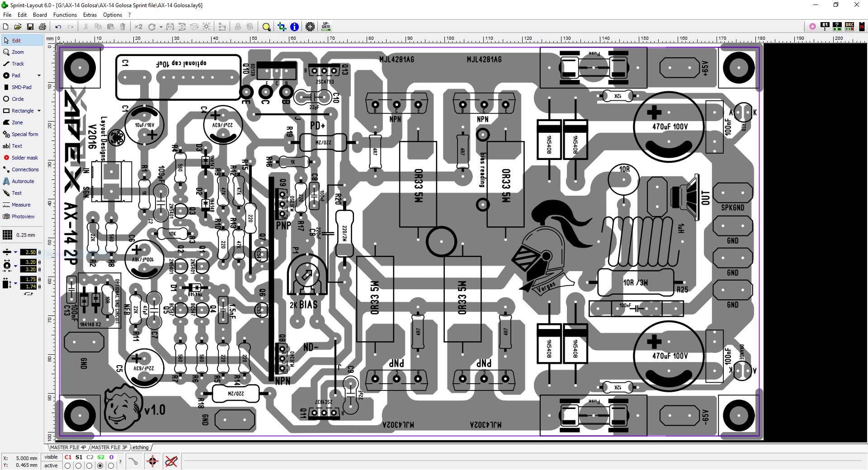Screen dimensions: 868x470
Task: Open the Extras menu
Action: click(x=90, y=15)
